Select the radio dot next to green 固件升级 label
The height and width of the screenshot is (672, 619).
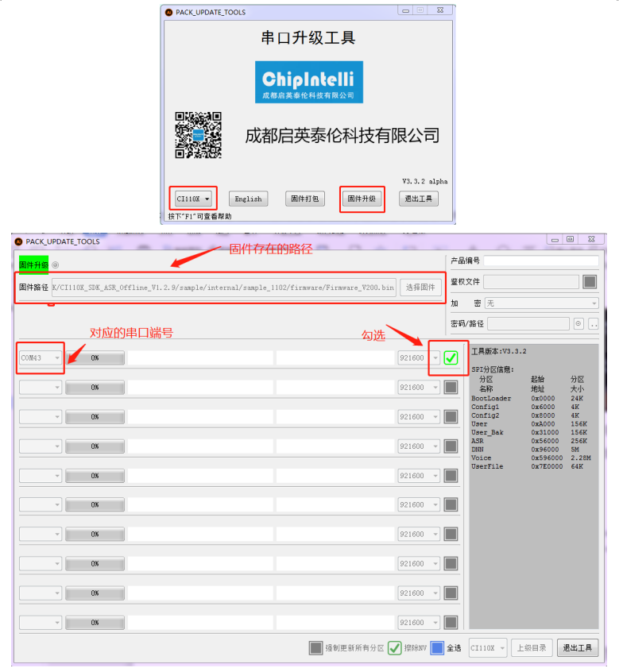tap(56, 265)
